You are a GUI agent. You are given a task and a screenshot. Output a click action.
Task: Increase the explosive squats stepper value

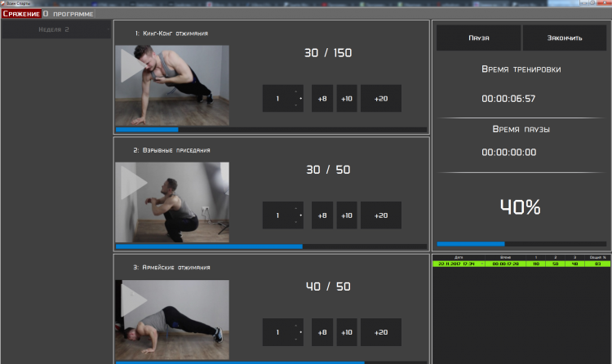pyautogui.click(x=296, y=208)
